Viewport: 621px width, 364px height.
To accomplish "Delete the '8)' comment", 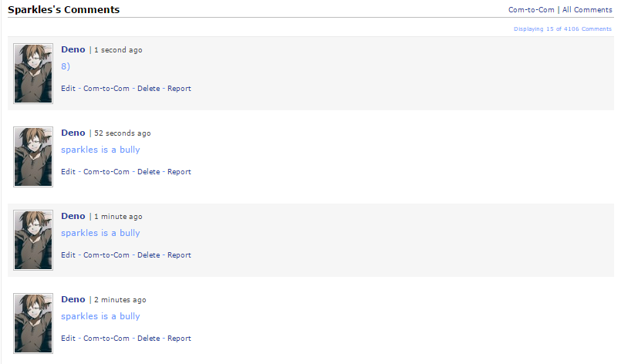I will click(148, 89).
